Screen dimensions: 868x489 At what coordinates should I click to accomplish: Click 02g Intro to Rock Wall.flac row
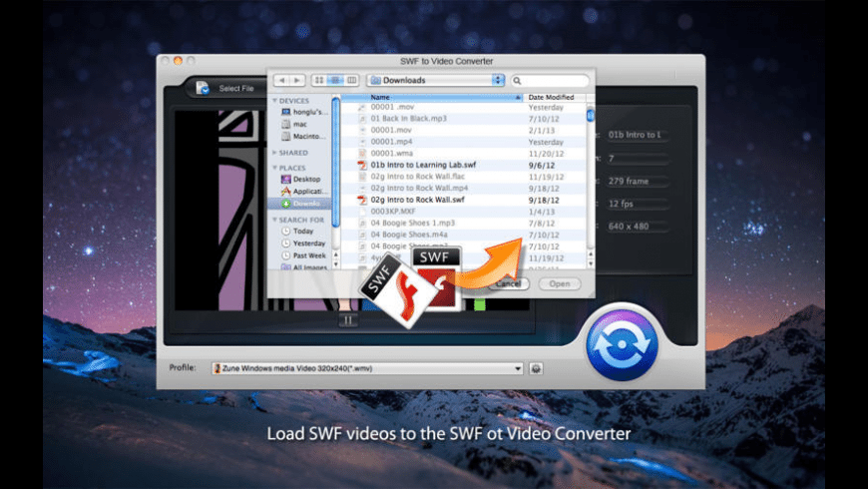pos(463,177)
